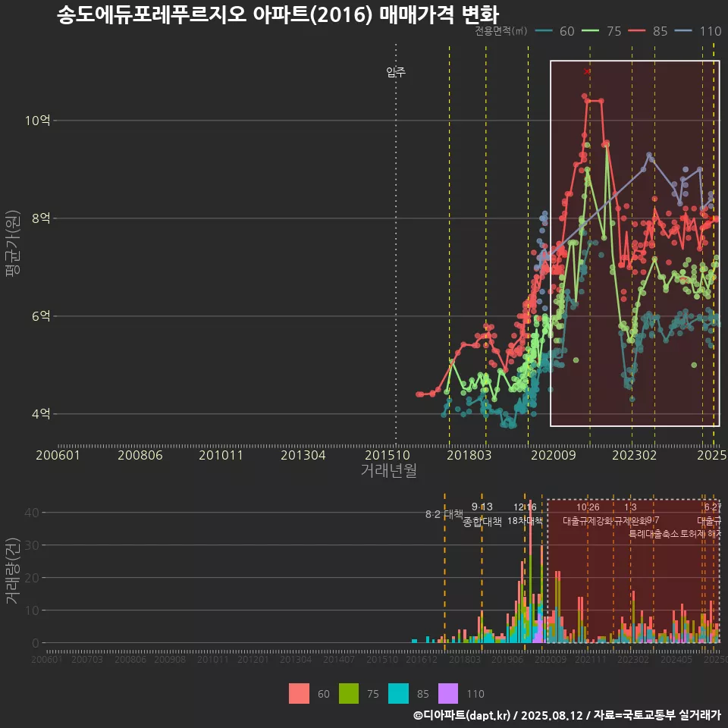Click 200908 on the volume chart axis

click(x=170, y=659)
